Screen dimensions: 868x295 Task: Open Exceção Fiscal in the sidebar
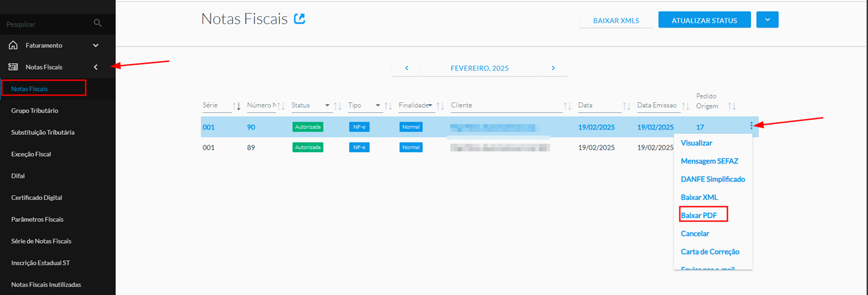pyautogui.click(x=31, y=154)
